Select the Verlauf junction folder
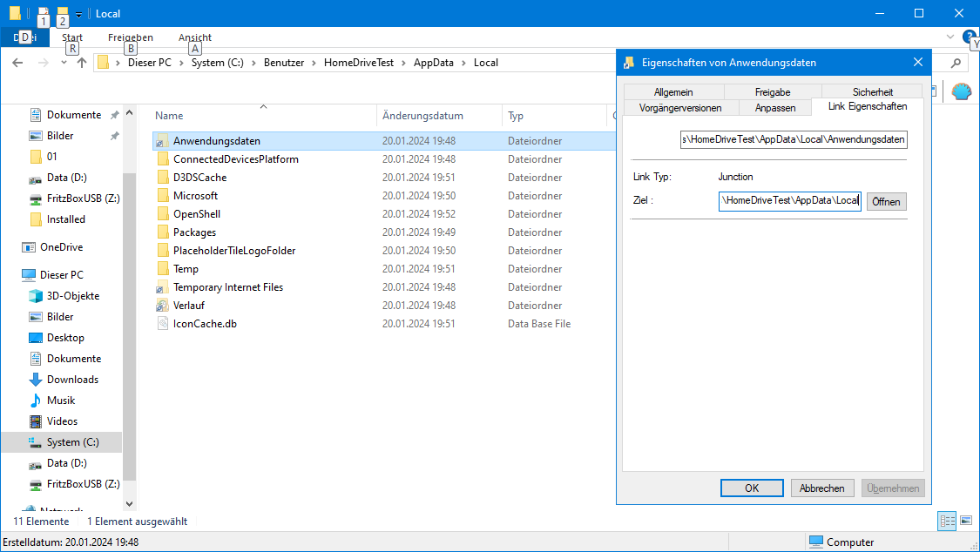This screenshot has height=552, width=980. 189,306
